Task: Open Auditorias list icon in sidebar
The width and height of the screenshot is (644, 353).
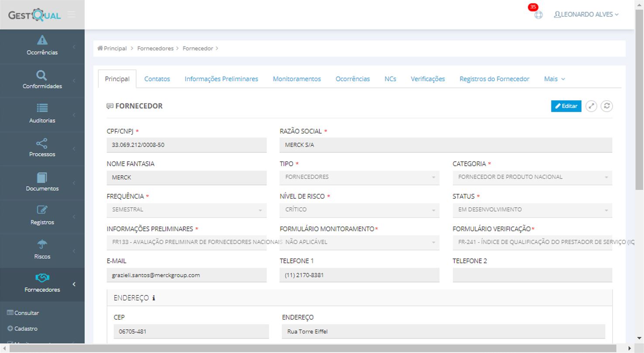Action: click(42, 108)
